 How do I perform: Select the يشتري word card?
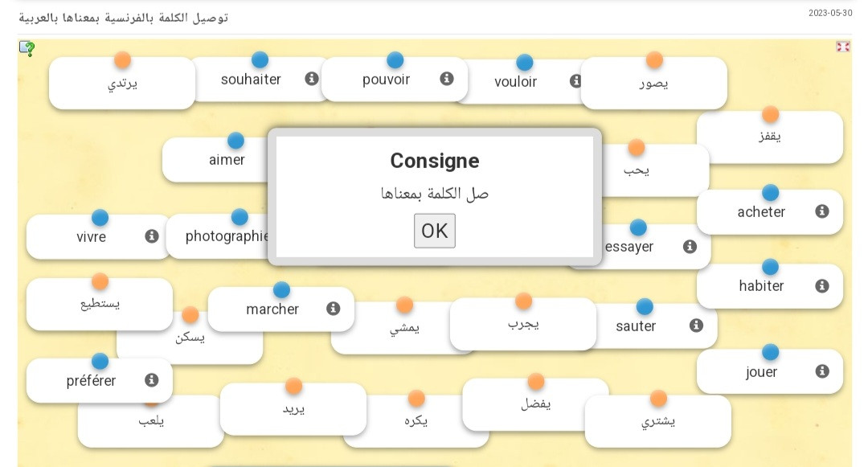(657, 421)
